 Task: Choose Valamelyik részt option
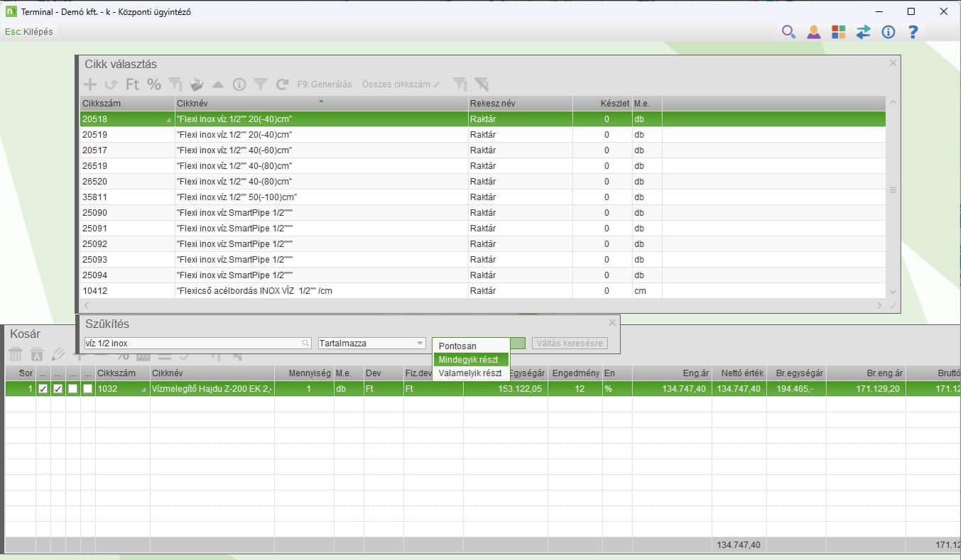pos(470,373)
